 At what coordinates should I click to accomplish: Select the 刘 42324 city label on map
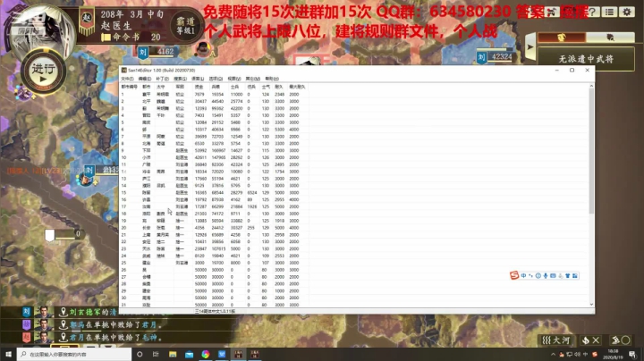click(495, 56)
